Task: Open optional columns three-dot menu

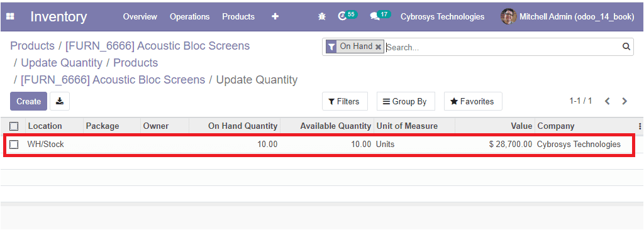Action: (640, 126)
